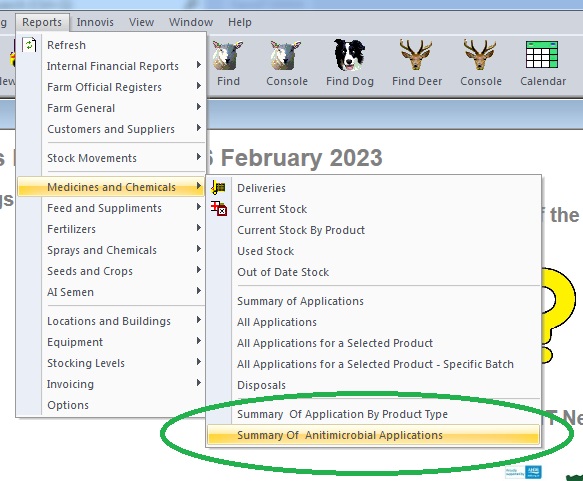The height and width of the screenshot is (481, 583).
Task: Expand the Stock Movements submenu arrow
Action: click(x=199, y=157)
